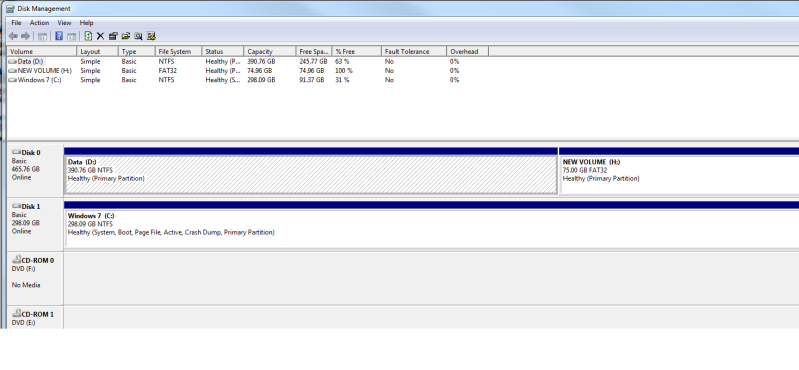The height and width of the screenshot is (370, 799).
Task: Click the 100 % free cell
Action: click(344, 71)
